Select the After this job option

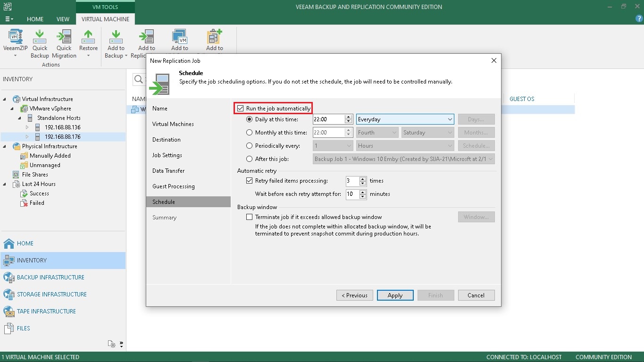tap(250, 159)
